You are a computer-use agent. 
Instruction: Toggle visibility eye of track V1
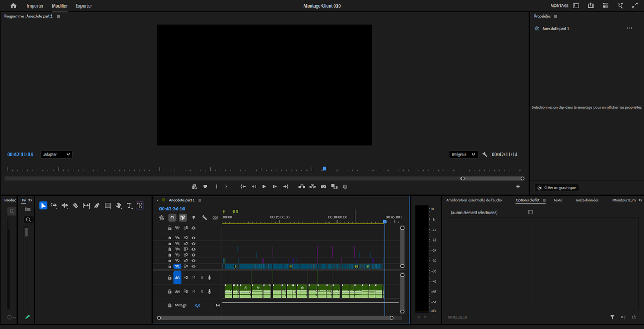pos(193,266)
